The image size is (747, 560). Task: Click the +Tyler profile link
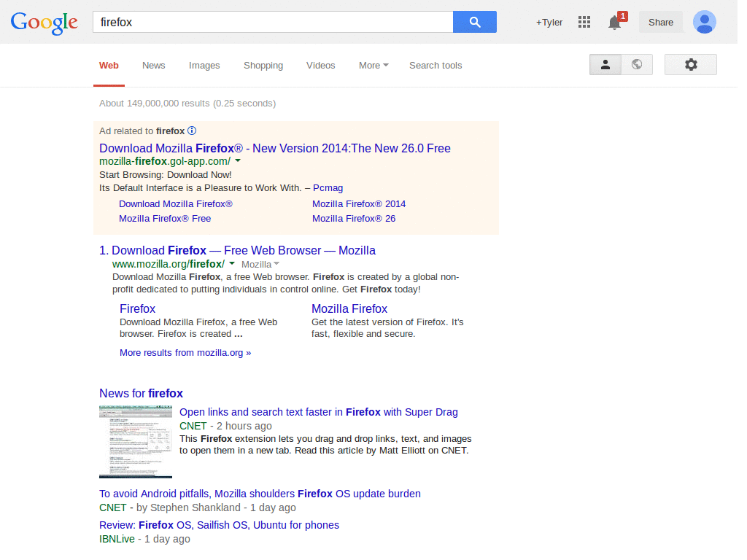point(549,23)
